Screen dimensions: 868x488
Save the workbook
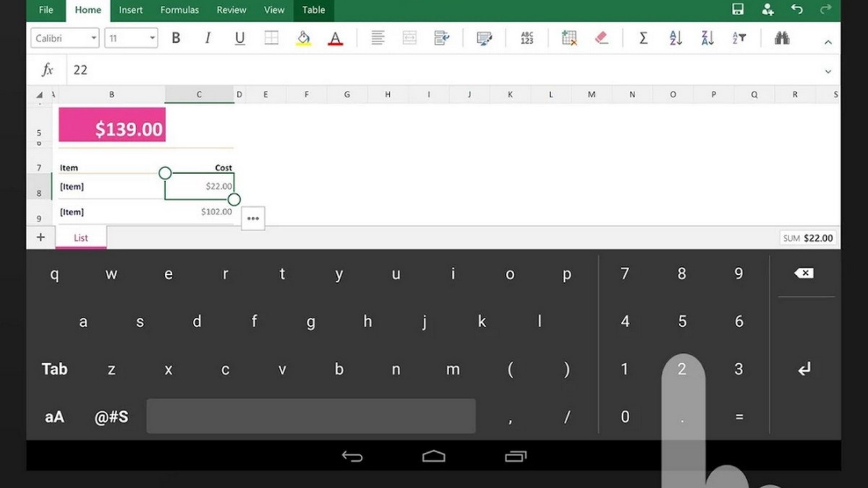(737, 9)
